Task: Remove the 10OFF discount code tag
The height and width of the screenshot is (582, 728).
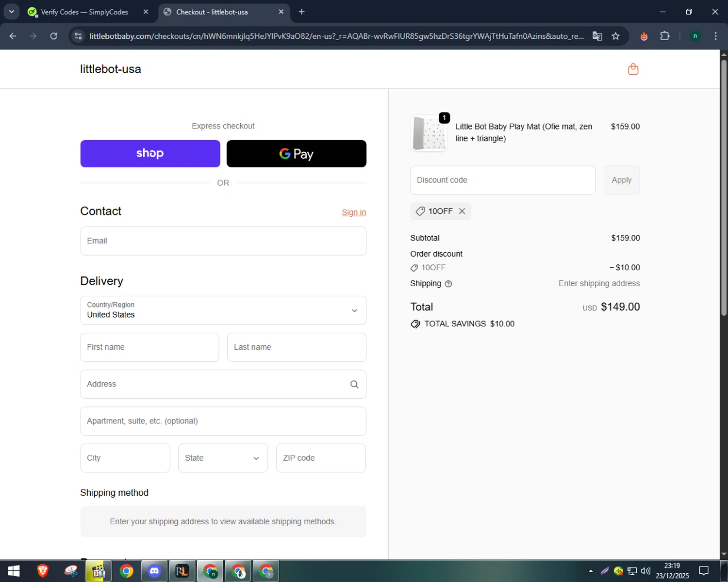Action: [462, 211]
